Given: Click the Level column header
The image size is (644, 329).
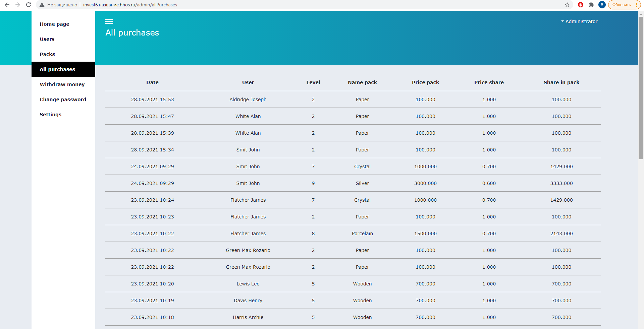Looking at the screenshot, I should point(313,82).
